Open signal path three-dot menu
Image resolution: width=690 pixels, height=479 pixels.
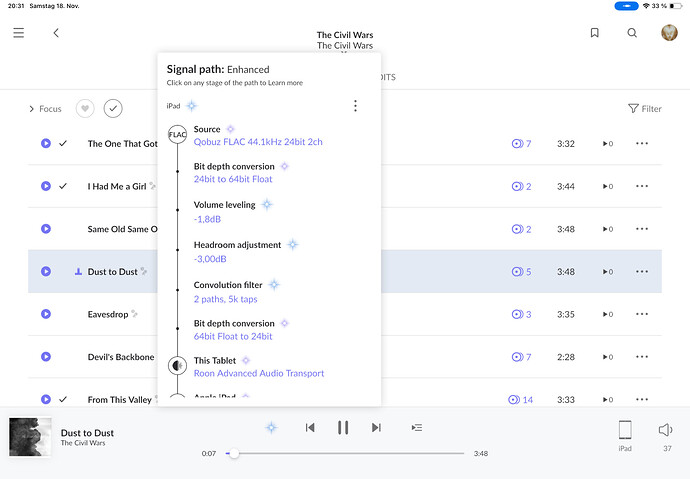(355, 106)
